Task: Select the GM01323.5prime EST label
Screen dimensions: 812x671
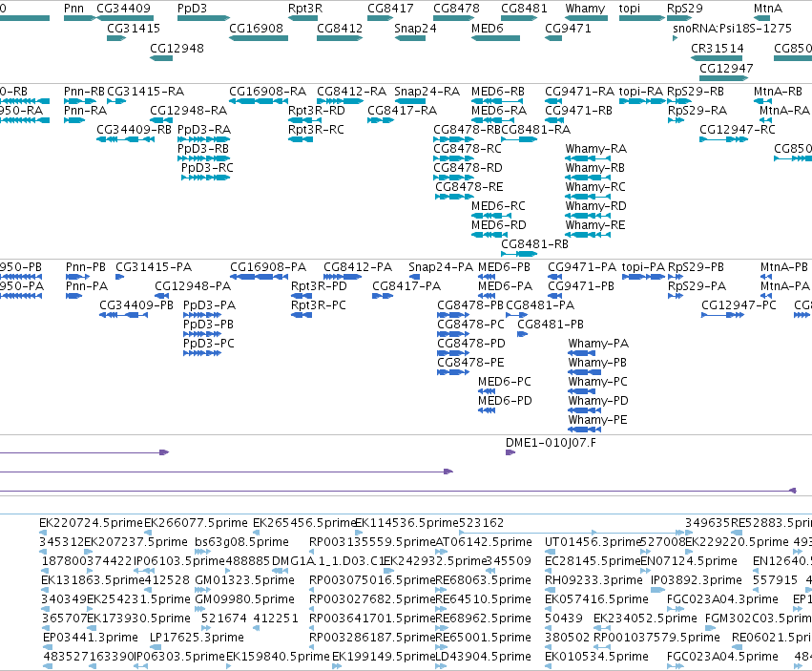Action: 244,580
